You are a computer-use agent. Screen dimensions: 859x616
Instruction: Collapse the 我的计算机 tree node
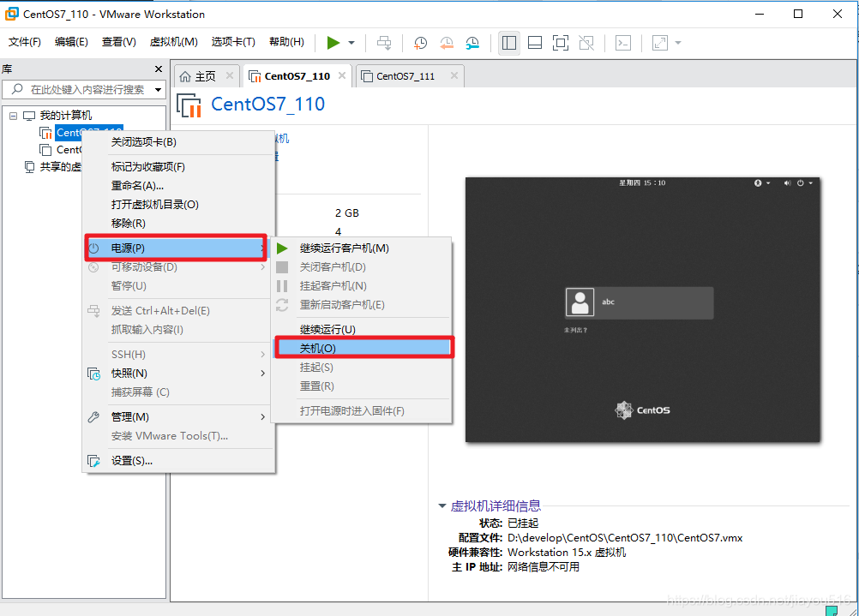tap(13, 114)
